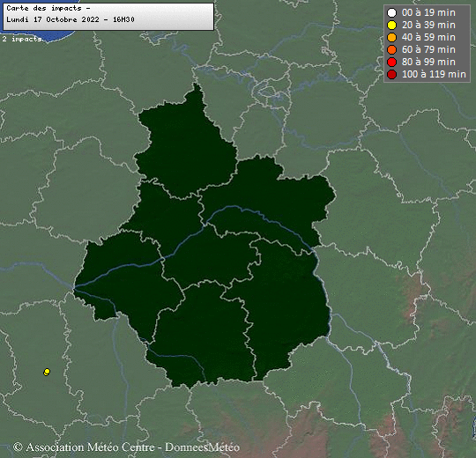The image size is (476, 458).
Task: Select the yellow 20 à 39 min swatch
Action: coord(391,26)
